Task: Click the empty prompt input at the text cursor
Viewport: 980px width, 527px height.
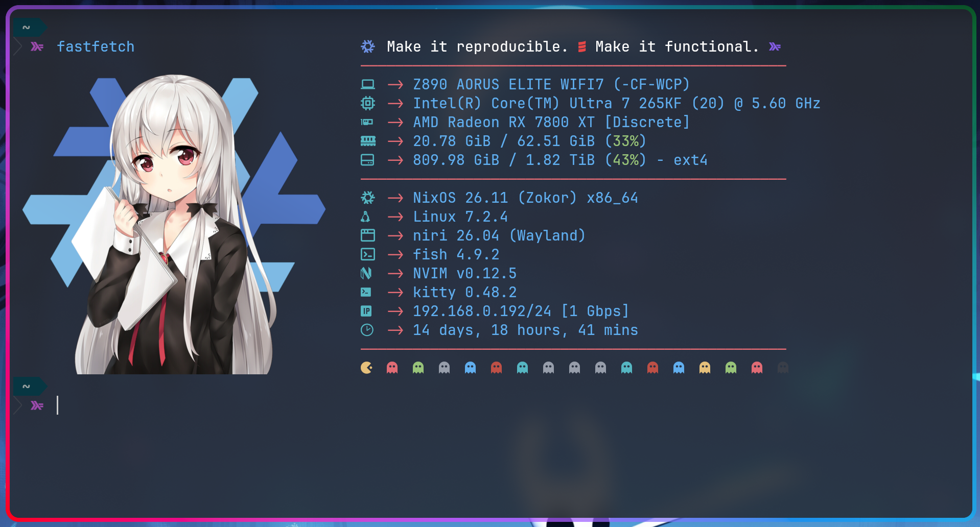Action: [58, 405]
